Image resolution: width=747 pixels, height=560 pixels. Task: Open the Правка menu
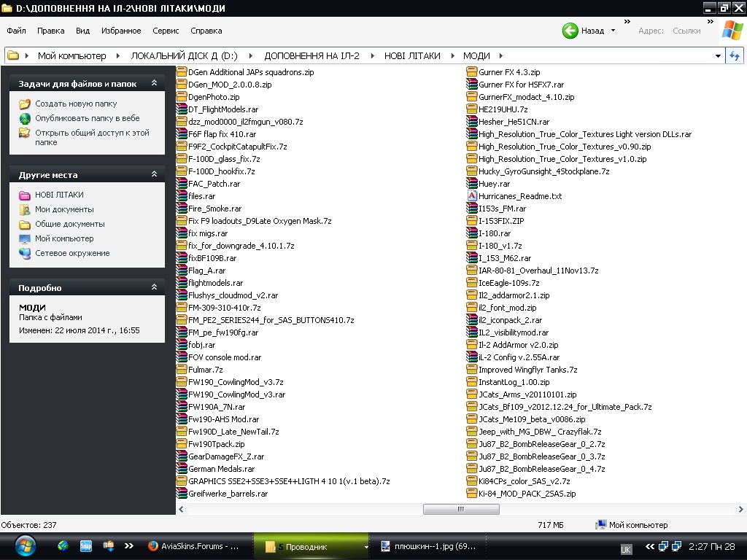tap(50, 31)
